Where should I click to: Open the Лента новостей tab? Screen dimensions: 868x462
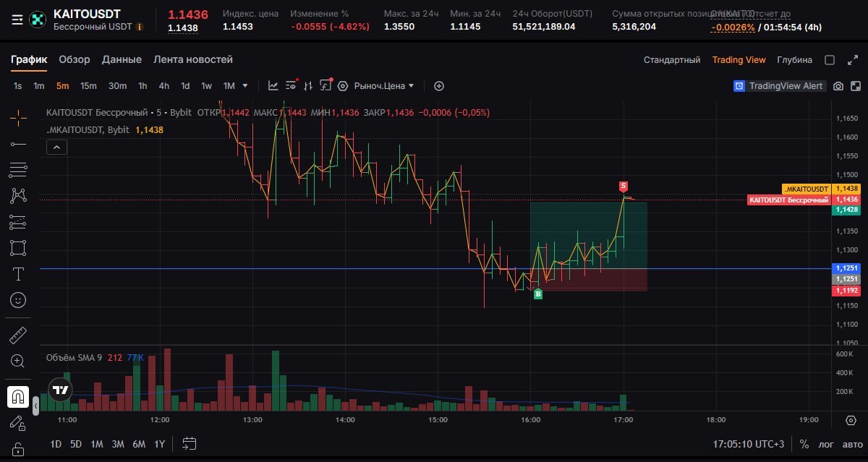pos(193,59)
